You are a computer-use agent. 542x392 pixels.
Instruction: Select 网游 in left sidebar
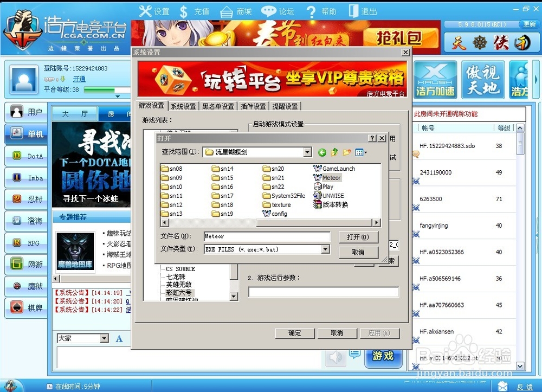click(26, 265)
